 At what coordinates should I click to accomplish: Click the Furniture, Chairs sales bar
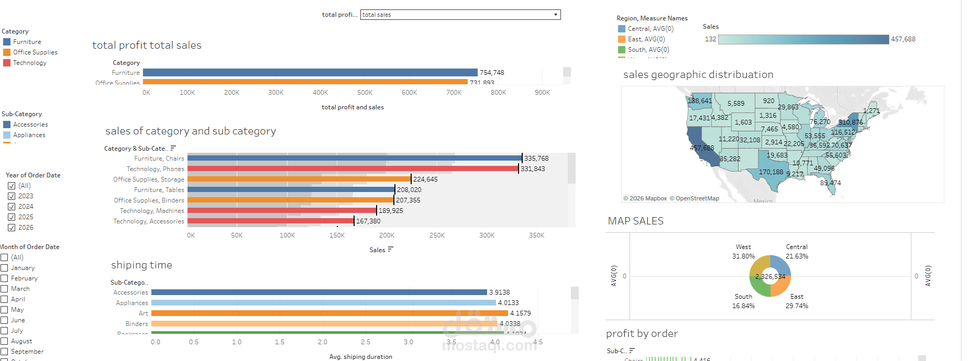[355, 158]
